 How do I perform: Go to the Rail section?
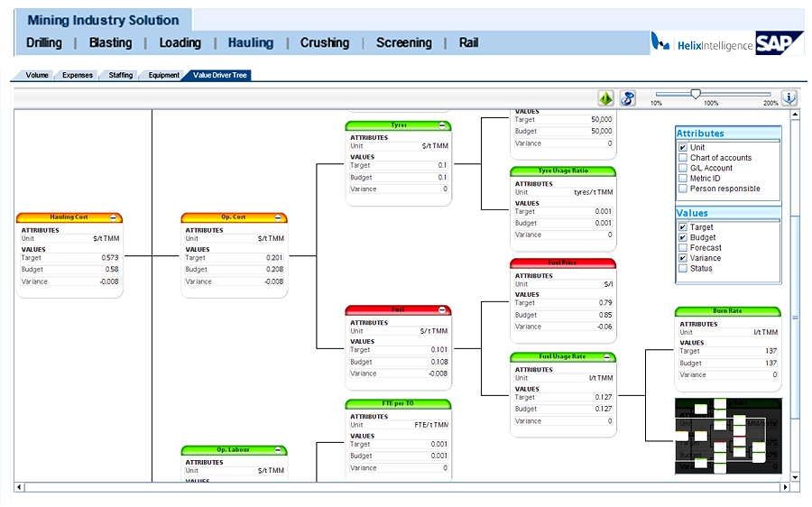468,42
